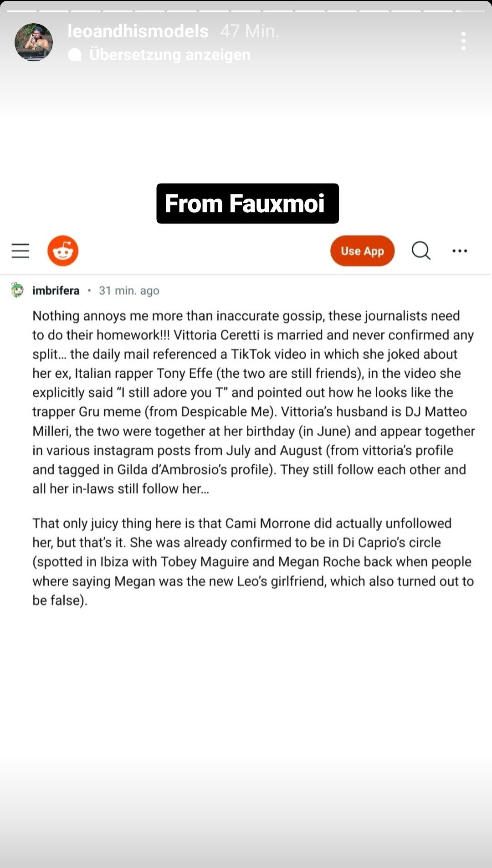Show translation via 'Übersetzung anzeigen'
Image resolution: width=492 pixels, height=868 pixels.
click(169, 55)
